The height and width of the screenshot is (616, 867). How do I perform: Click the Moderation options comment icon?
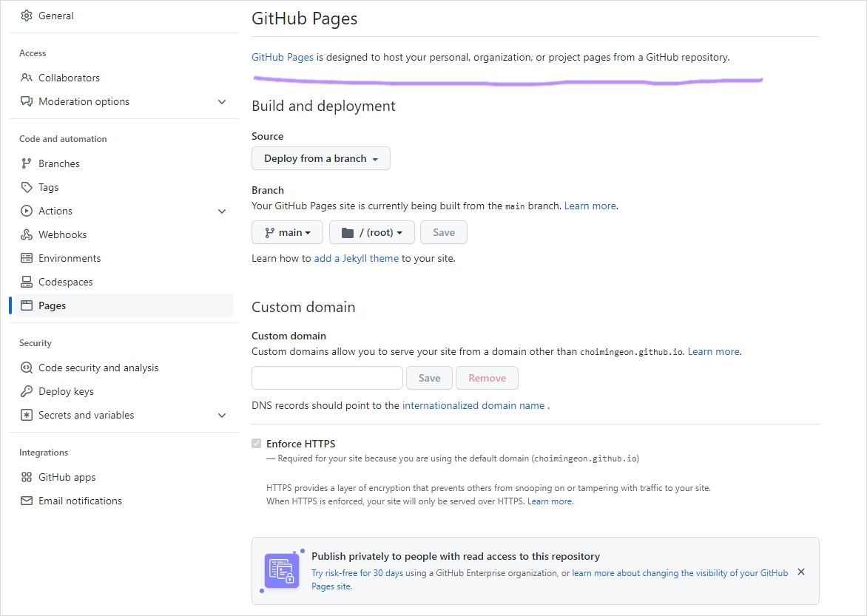(x=26, y=101)
